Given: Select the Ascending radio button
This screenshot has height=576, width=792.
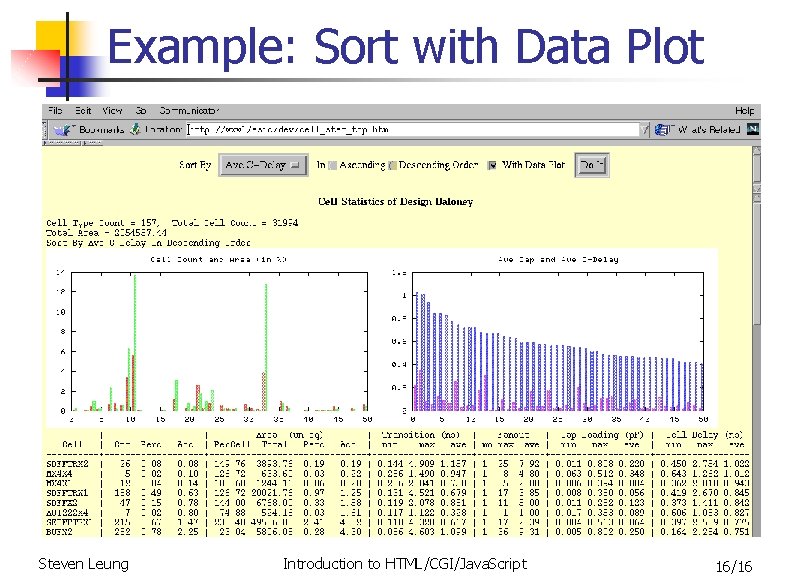Looking at the screenshot, I should [x=332, y=165].
